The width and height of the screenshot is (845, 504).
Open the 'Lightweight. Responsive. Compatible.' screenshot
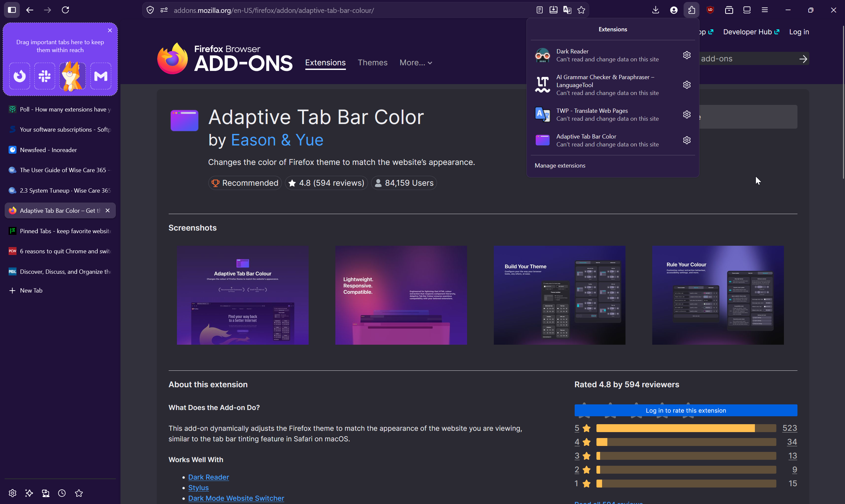[x=401, y=296]
